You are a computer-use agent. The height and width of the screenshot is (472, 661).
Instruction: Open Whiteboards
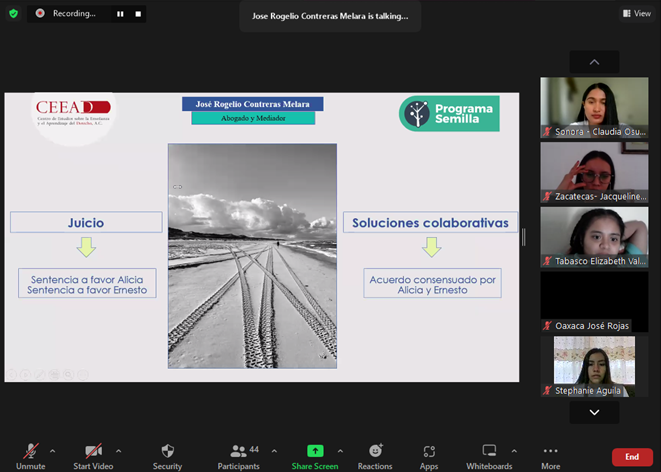[x=489, y=457]
